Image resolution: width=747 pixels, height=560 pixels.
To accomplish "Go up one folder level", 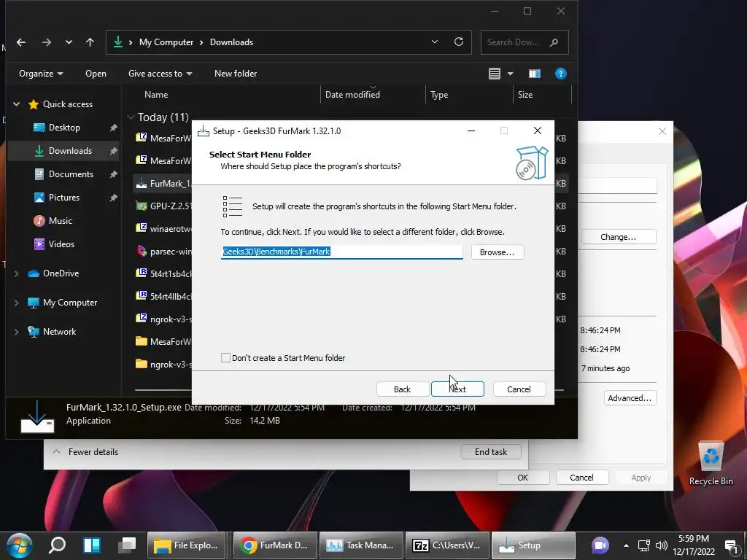I will [90, 42].
